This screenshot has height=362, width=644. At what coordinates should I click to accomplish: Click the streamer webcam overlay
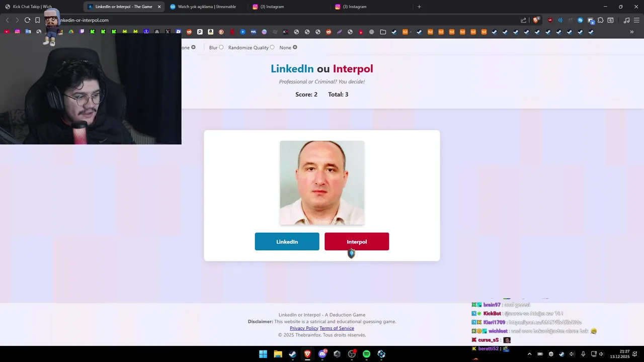tap(91, 89)
